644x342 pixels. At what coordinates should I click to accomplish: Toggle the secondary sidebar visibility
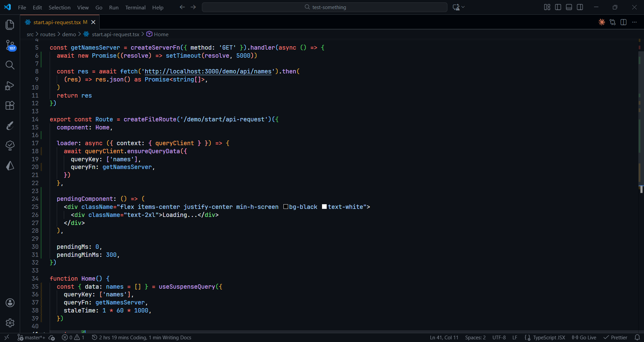coord(580,7)
